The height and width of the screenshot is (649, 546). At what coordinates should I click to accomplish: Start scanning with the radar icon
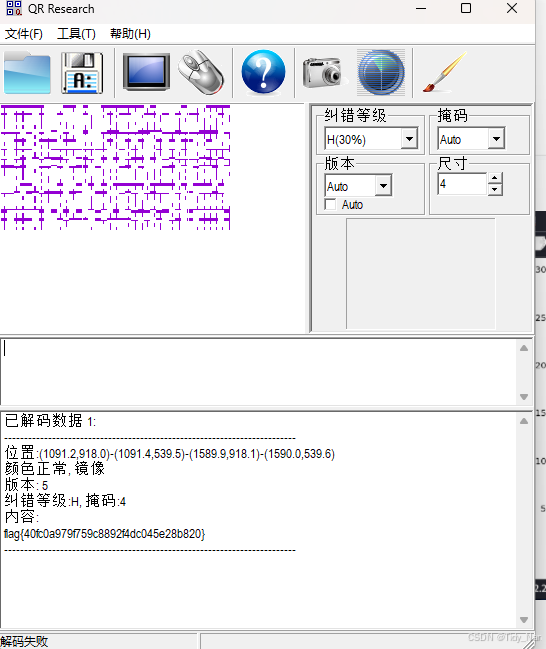point(381,72)
